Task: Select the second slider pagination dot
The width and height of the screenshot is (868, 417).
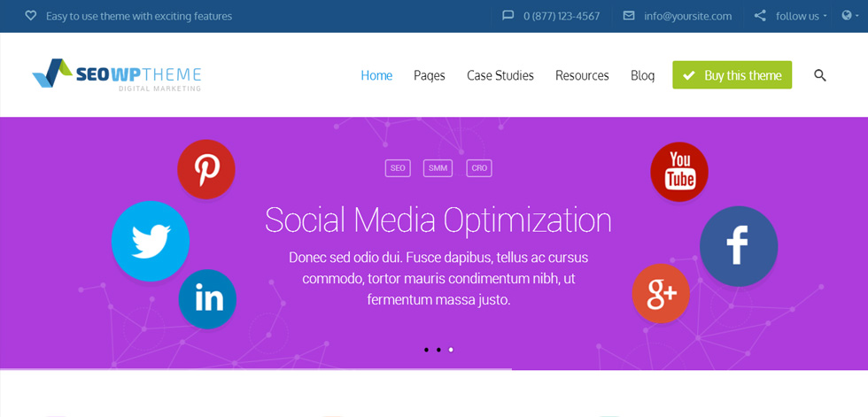Action: tap(438, 350)
